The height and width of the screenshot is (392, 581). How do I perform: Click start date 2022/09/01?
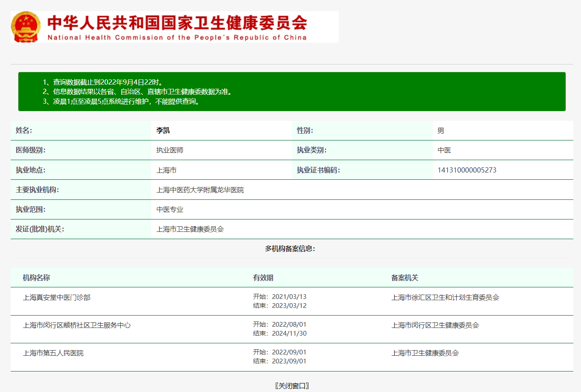click(x=289, y=352)
